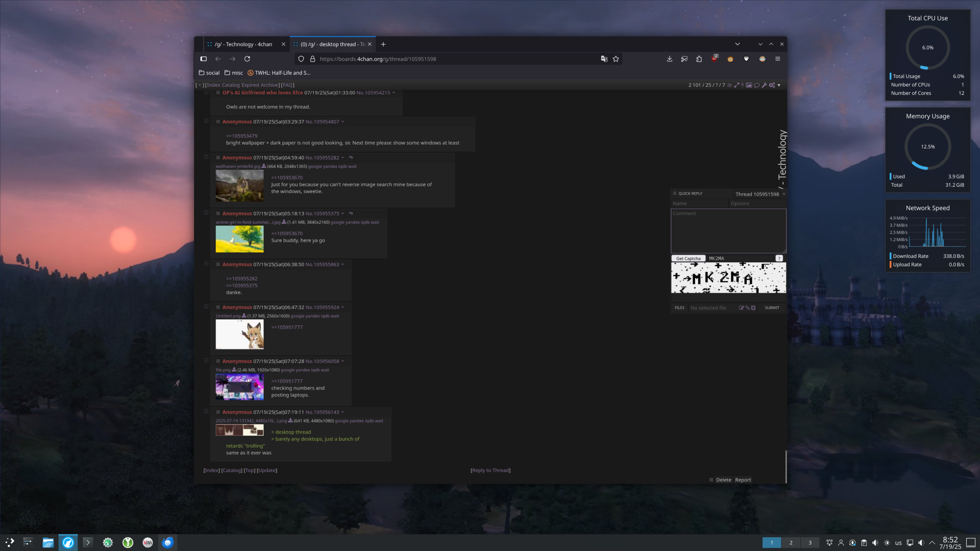Toggle the checkbox beside Delete at page bottom
This screenshot has height=551, width=980.
pyautogui.click(x=711, y=480)
